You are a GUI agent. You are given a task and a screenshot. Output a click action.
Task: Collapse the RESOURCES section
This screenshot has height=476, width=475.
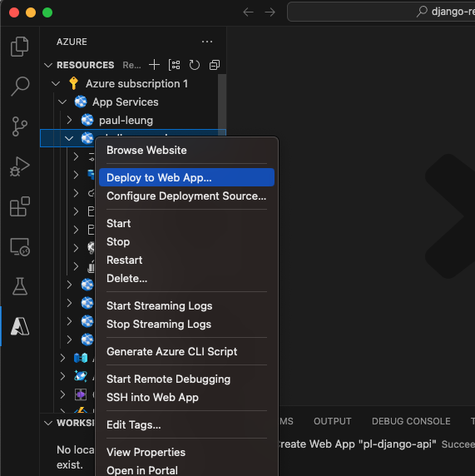[48, 65]
